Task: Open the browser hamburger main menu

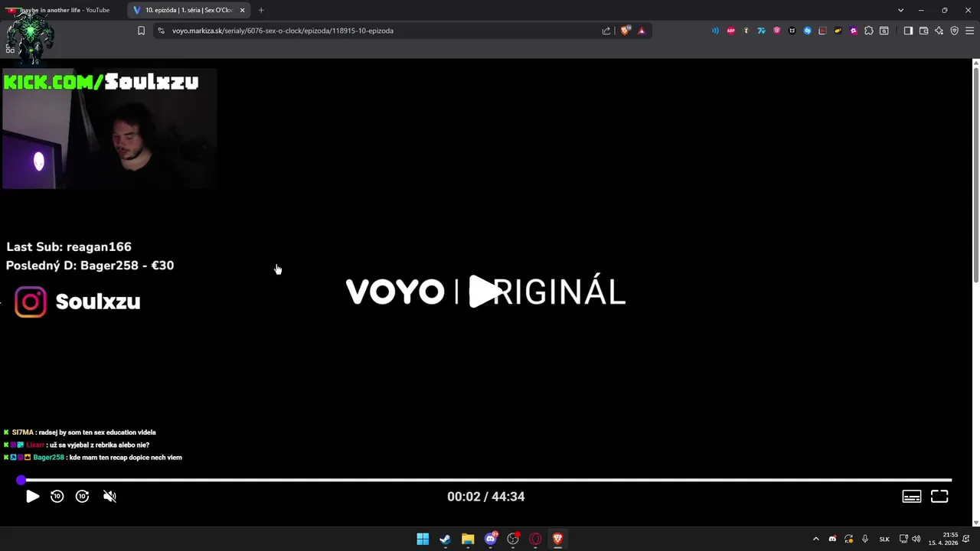Action: point(969,31)
